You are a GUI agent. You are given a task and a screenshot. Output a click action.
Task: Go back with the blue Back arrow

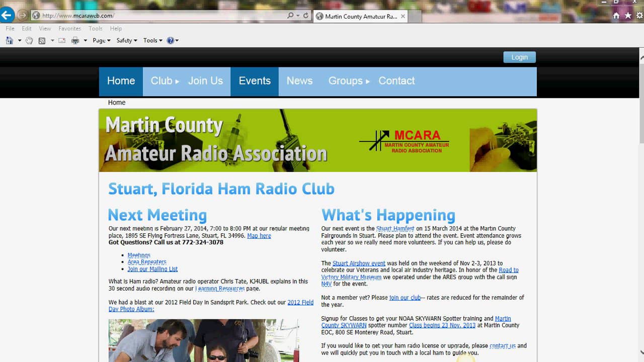(7, 15)
